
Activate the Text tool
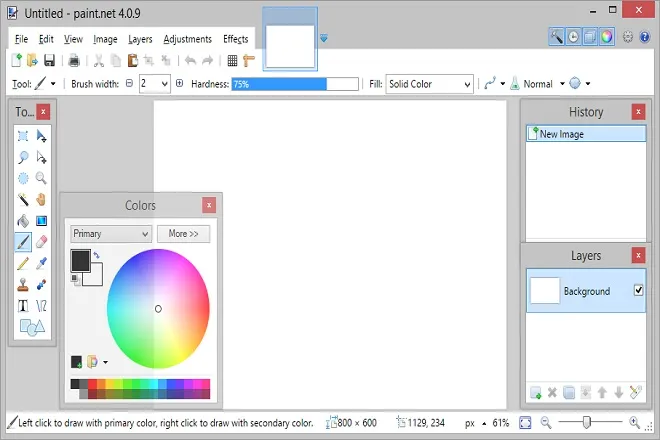tap(23, 305)
